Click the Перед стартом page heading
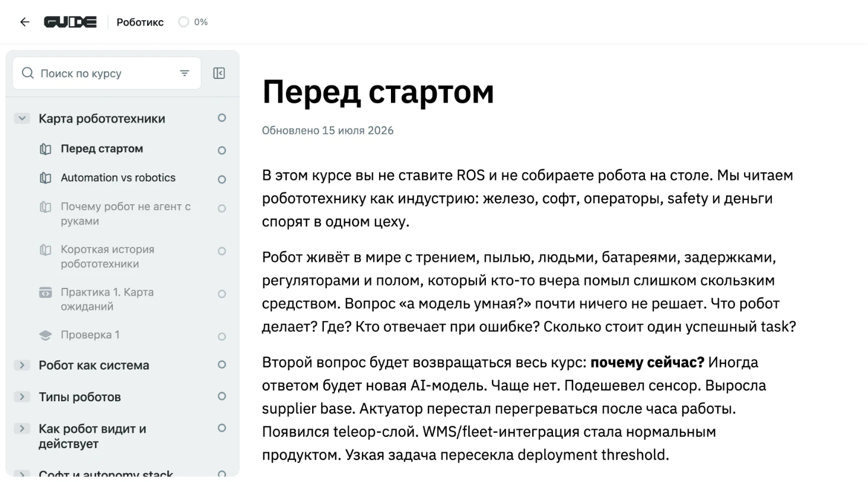The width and height of the screenshot is (868, 482). coord(378,91)
